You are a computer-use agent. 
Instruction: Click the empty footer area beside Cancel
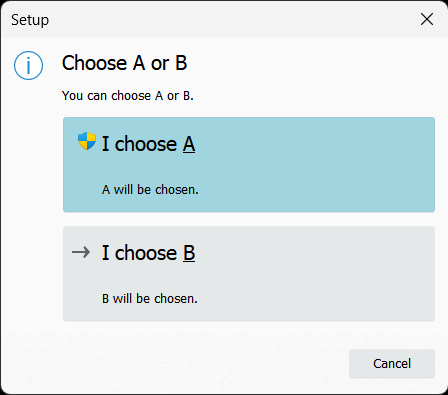173,363
